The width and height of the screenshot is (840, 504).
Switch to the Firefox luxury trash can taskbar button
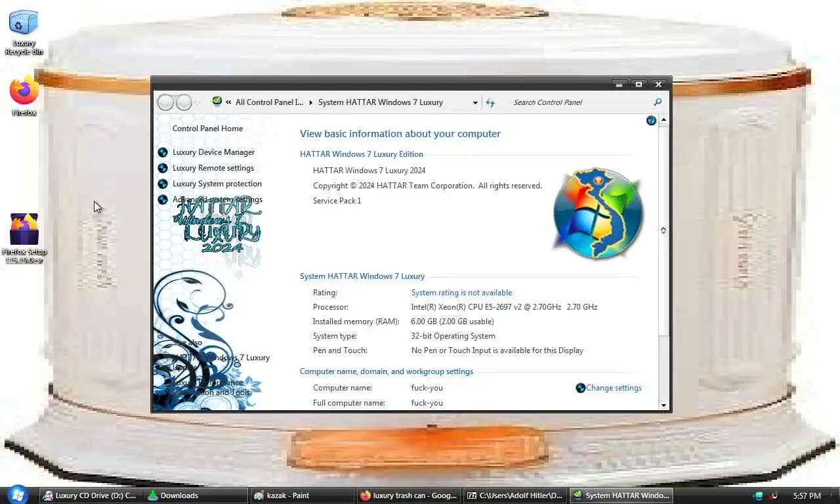point(409,495)
